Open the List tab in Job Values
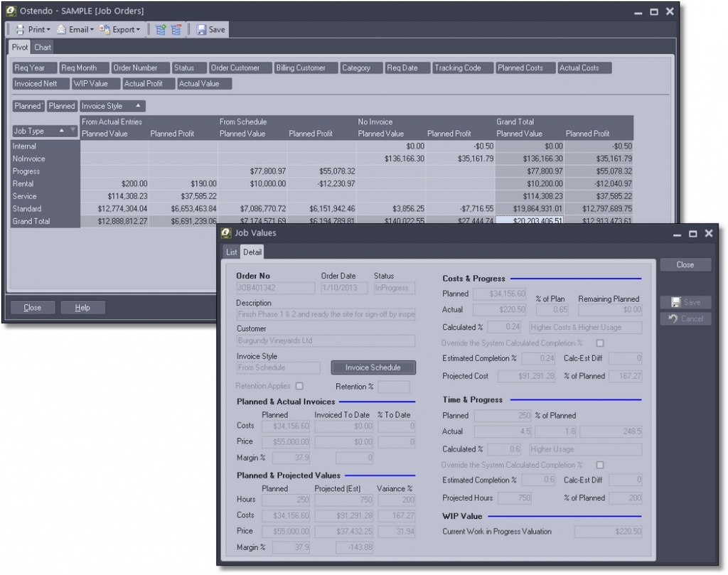The width and height of the screenshot is (728, 575). point(231,252)
